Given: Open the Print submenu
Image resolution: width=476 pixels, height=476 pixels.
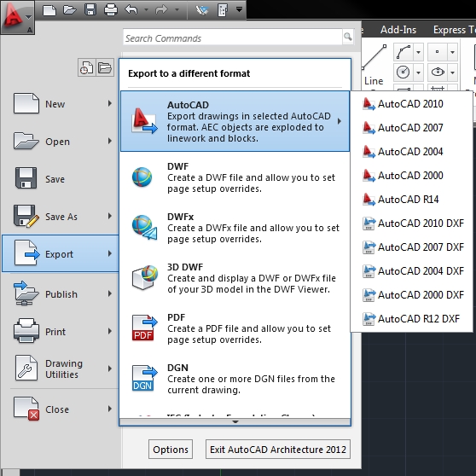Looking at the screenshot, I should pyautogui.click(x=60, y=331).
